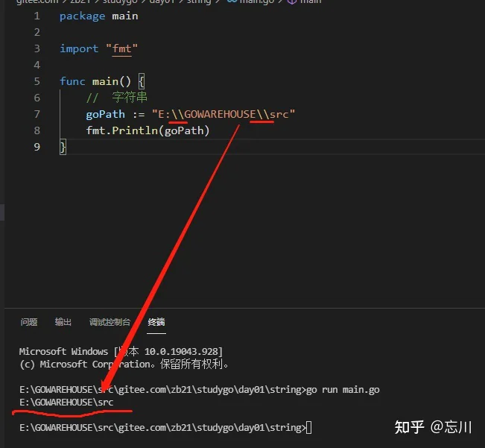Click the "package" keyword on line 1
This screenshot has height=448, width=485.
point(82,16)
